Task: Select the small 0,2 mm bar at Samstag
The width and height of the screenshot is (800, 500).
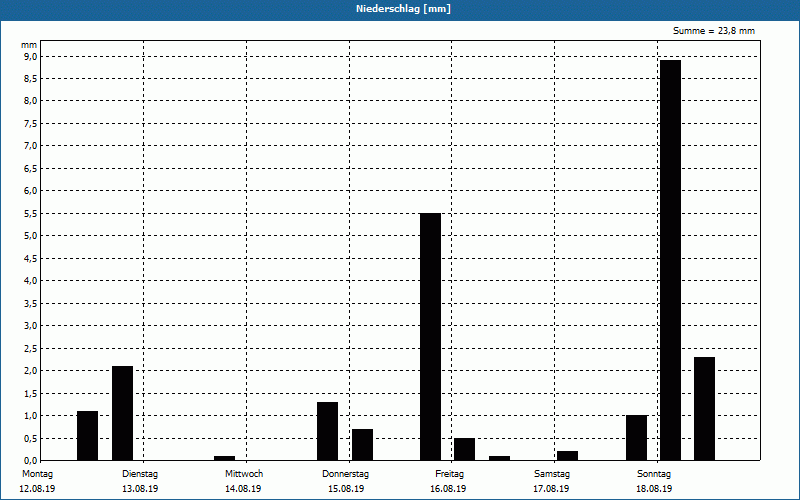Action: tap(568, 456)
